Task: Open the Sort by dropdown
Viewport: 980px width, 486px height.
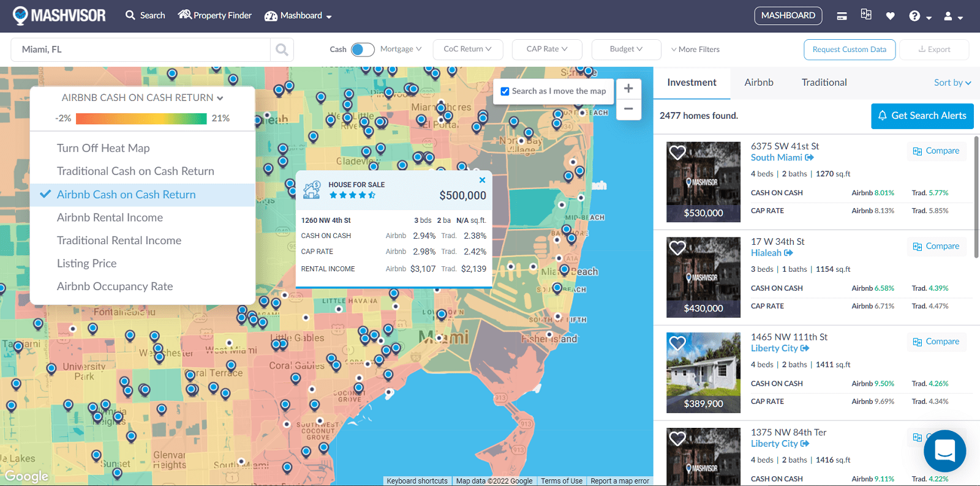Action: coord(952,83)
